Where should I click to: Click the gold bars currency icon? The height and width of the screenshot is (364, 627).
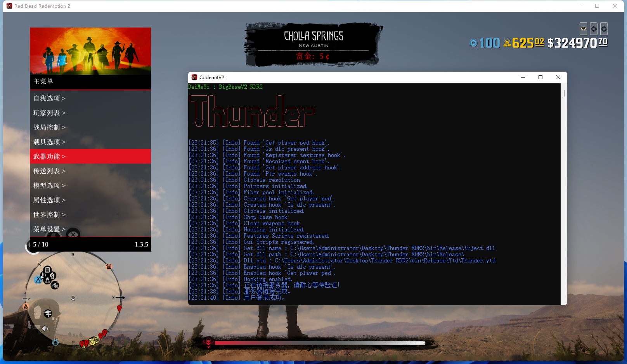(507, 43)
